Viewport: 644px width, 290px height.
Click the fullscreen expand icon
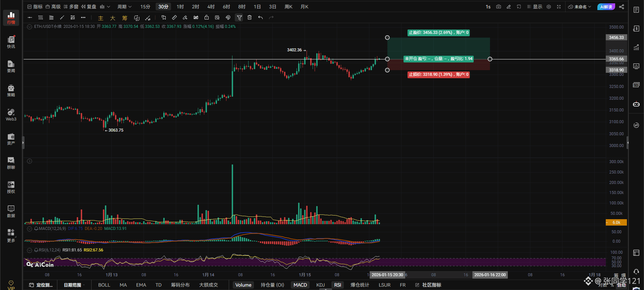point(559,7)
